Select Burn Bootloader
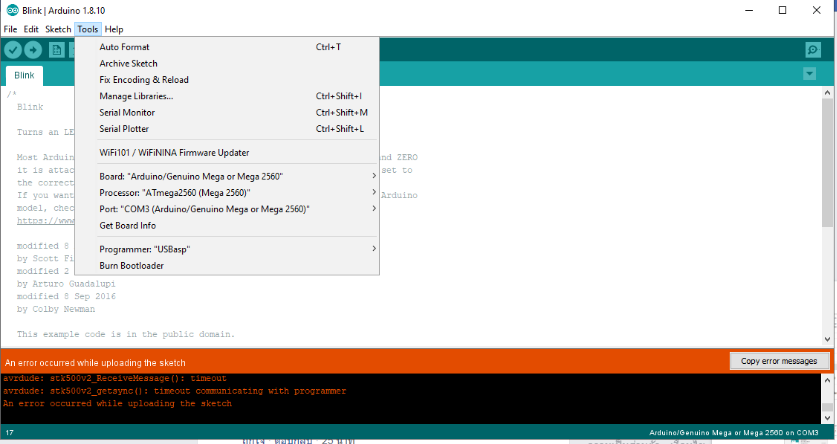 point(227,266)
